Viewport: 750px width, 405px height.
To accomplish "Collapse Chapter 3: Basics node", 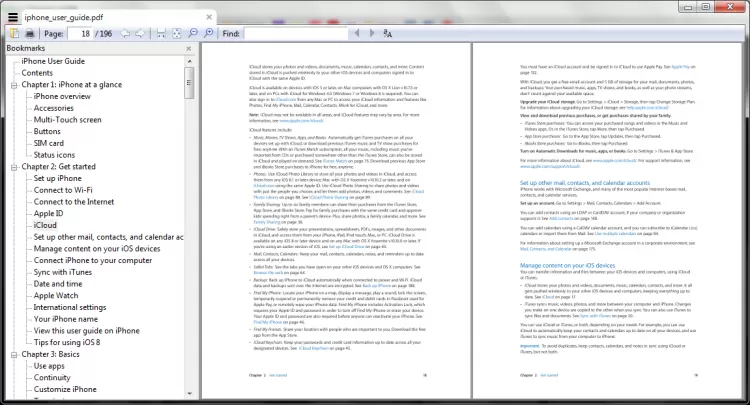I will [14, 355].
